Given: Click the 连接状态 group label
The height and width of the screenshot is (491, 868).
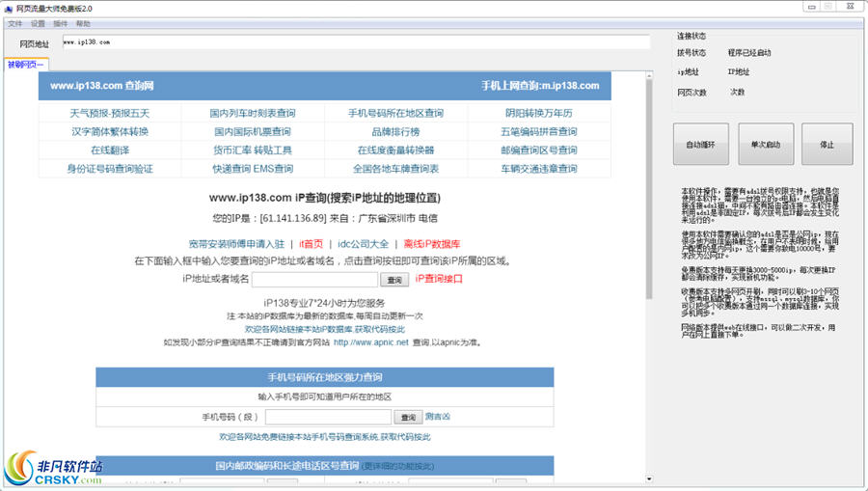Looking at the screenshot, I should coord(692,36).
